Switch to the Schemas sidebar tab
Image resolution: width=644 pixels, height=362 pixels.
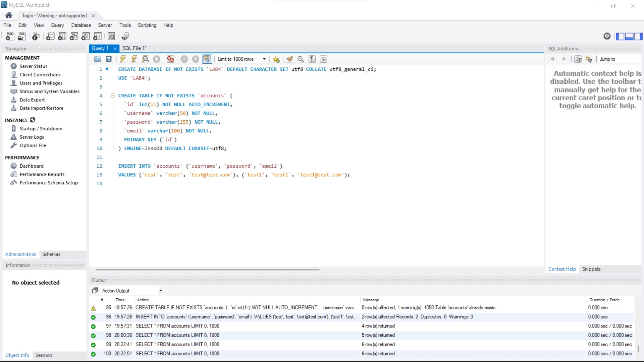click(51, 254)
